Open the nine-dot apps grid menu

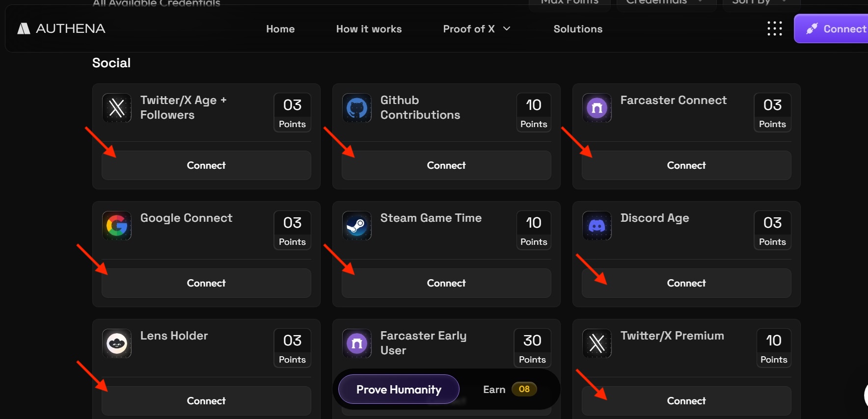pos(775,28)
